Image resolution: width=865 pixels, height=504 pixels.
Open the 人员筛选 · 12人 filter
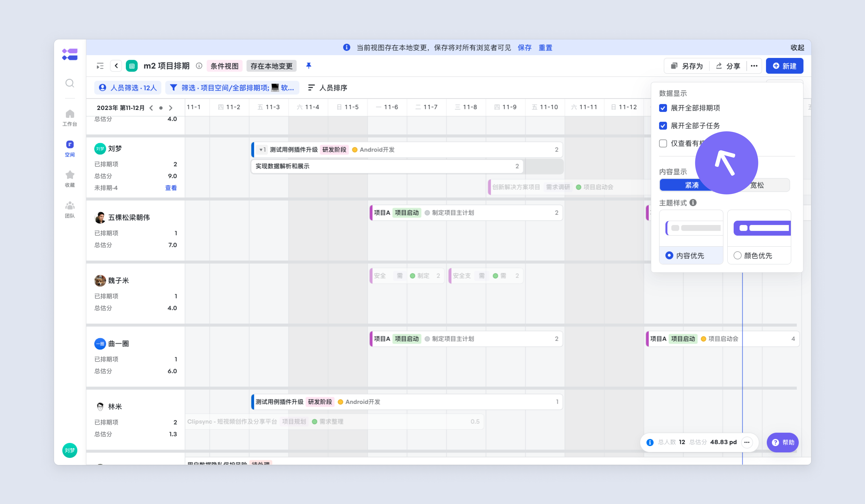pyautogui.click(x=128, y=88)
